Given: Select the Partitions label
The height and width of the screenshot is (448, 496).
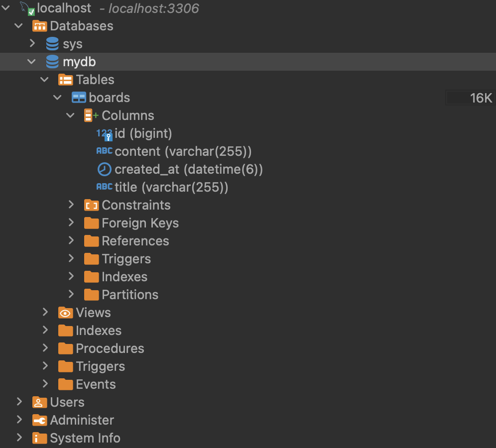Looking at the screenshot, I should [x=130, y=295].
